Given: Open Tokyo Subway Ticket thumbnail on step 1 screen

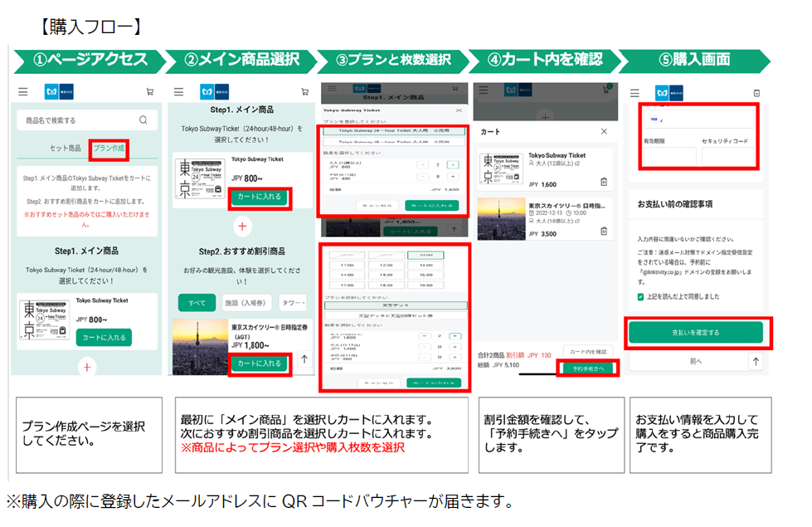Looking at the screenshot, I should (45, 320).
